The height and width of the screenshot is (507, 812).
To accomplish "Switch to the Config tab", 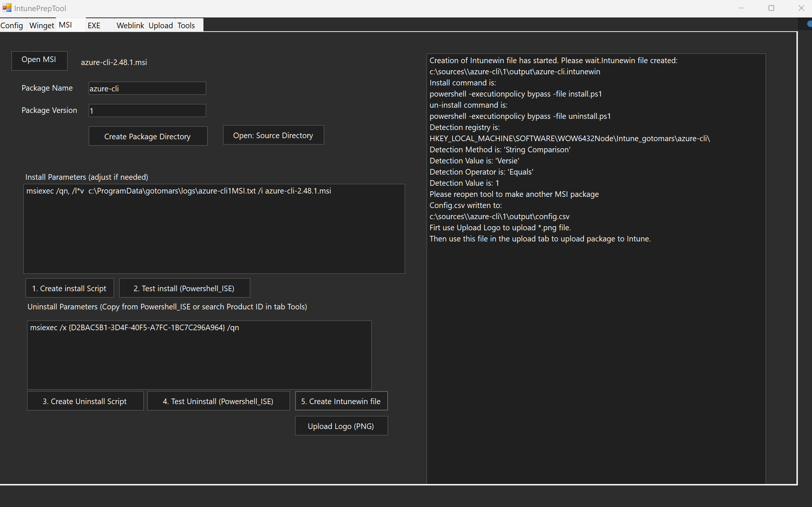I will (12, 25).
